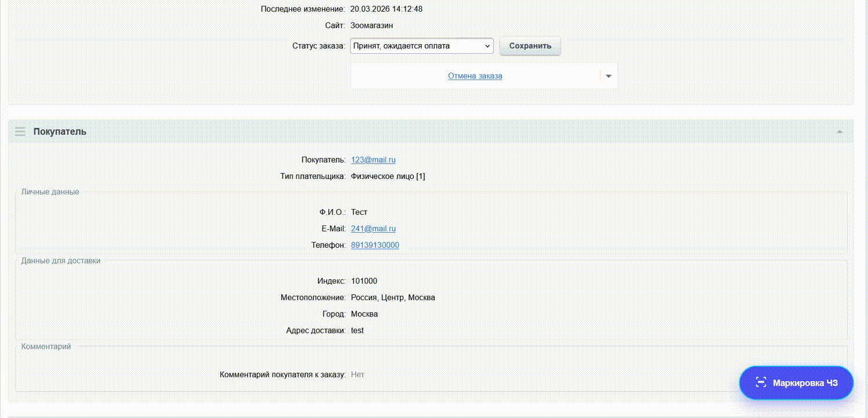
Task: Click the Город value Москва
Action: coord(364,314)
